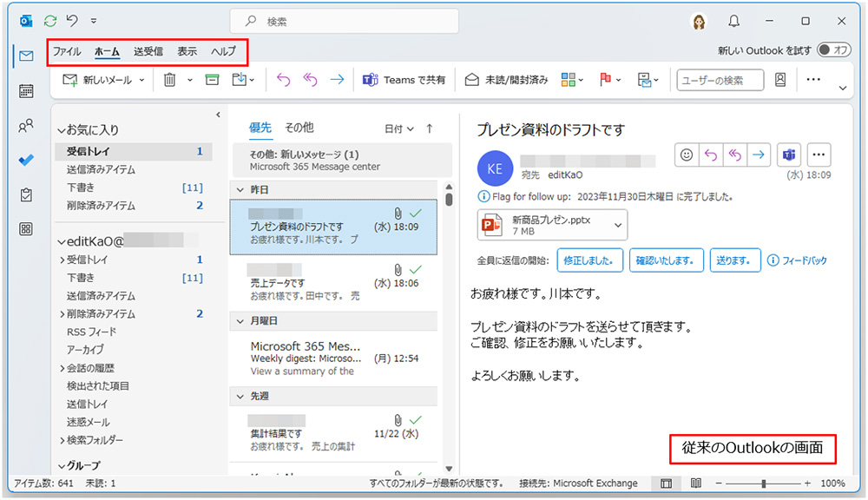The height and width of the screenshot is (500, 868).
Task: Archive the message using the archive icon
Action: 211,79
